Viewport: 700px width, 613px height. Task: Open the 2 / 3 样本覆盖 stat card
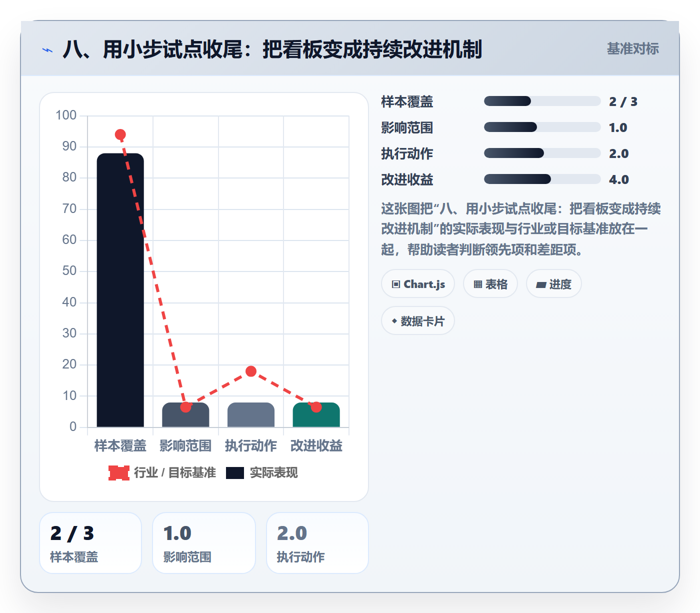(x=90, y=543)
